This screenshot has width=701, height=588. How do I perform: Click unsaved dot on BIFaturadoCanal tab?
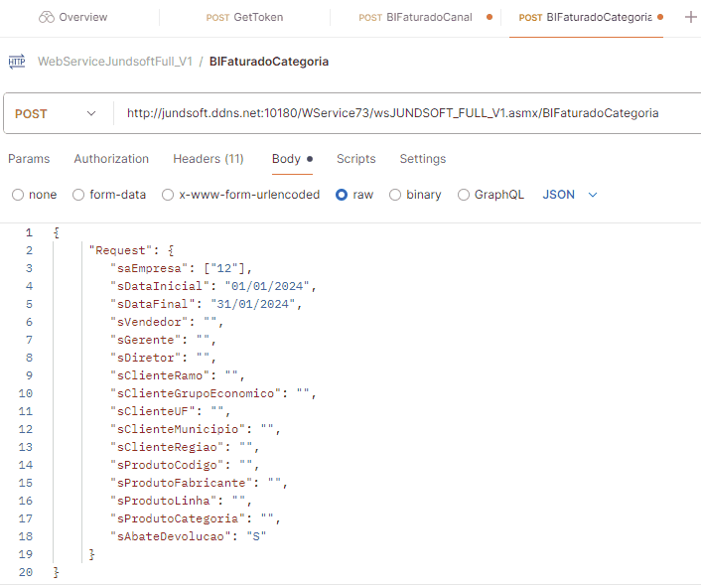pos(489,17)
